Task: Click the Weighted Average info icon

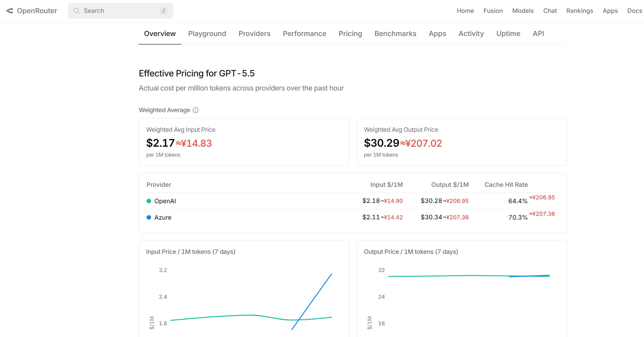Action: coord(196,110)
